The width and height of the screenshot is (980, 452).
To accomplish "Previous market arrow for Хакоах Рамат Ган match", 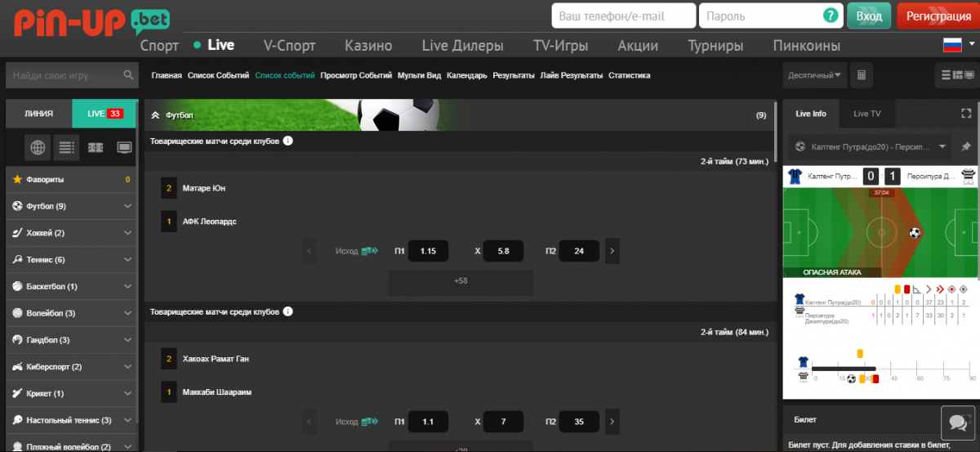I will [x=309, y=422].
